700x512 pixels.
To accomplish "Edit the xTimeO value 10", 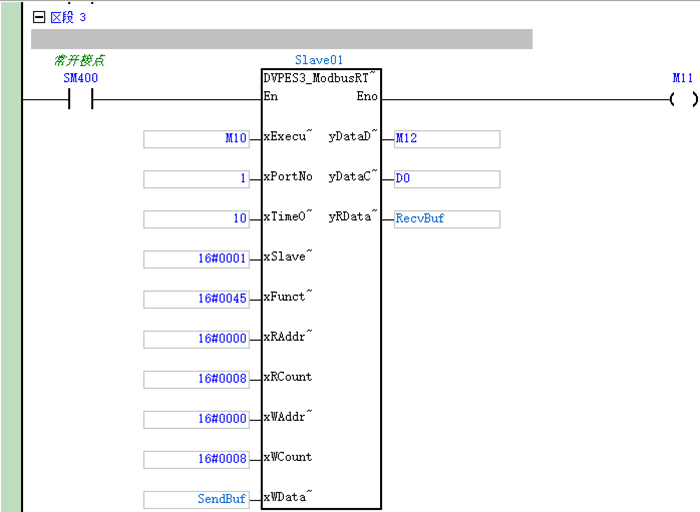I will [196, 219].
